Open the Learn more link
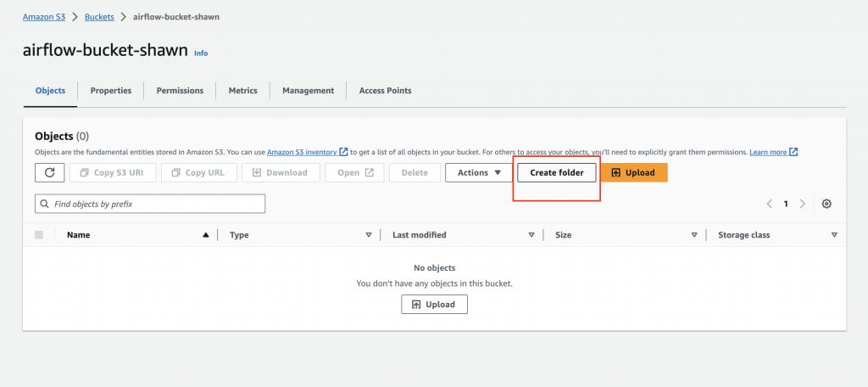Image resolution: width=868 pixels, height=387 pixels. 773,152
